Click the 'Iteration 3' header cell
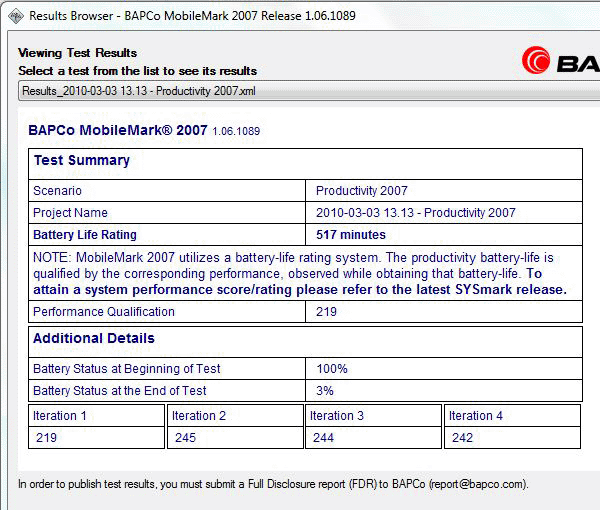This screenshot has width=600, height=510. click(373, 415)
